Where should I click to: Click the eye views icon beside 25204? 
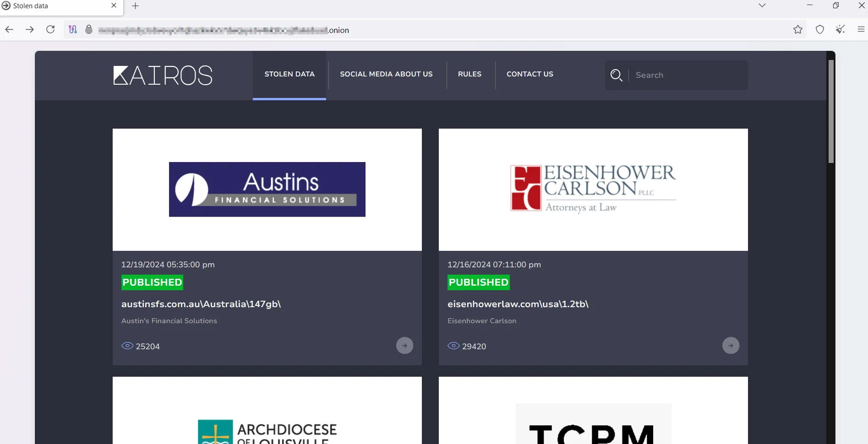pyautogui.click(x=127, y=346)
